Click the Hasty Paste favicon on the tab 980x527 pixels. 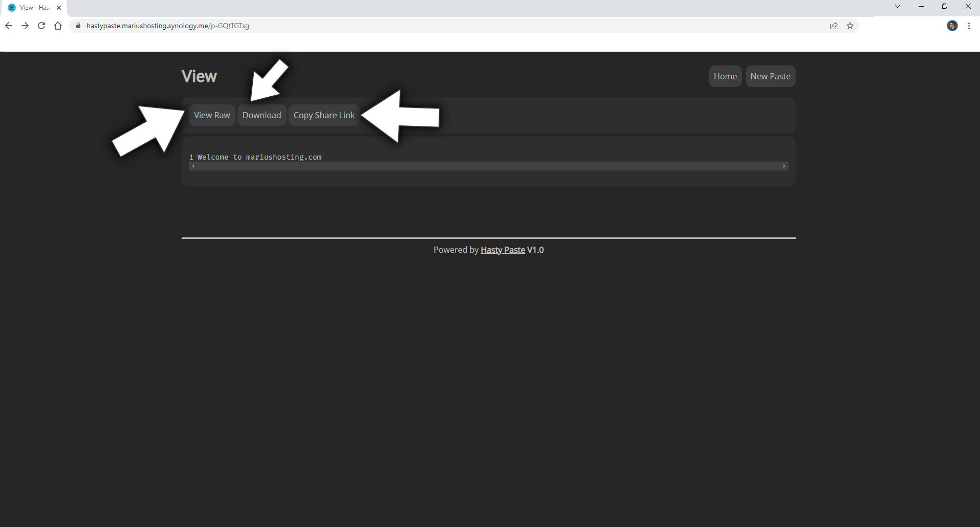pos(12,8)
